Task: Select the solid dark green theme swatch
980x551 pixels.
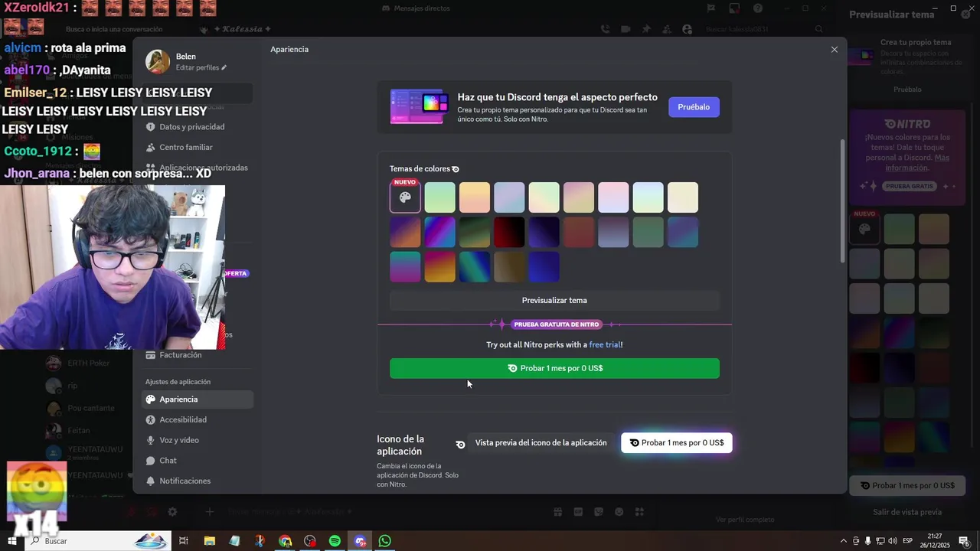Action: click(x=648, y=232)
